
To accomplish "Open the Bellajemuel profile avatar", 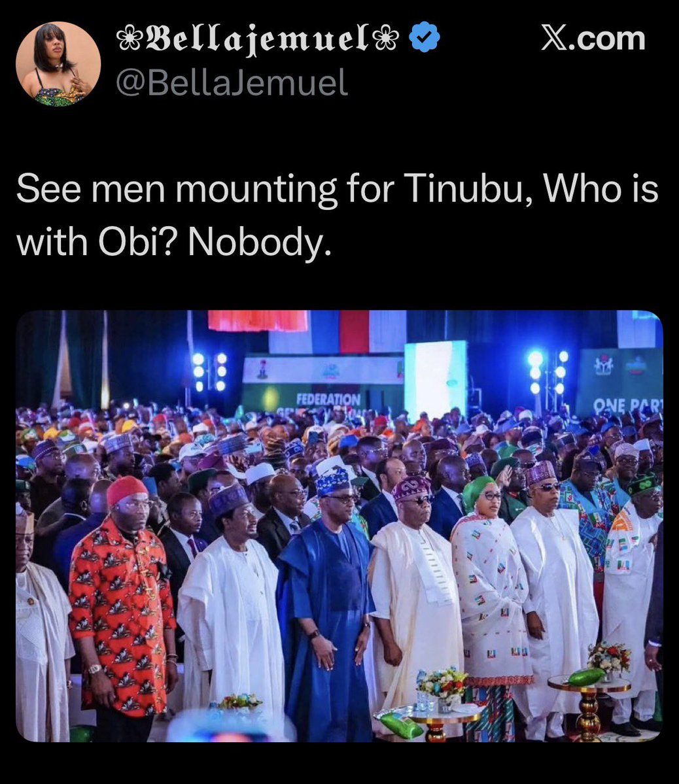I will click(58, 63).
